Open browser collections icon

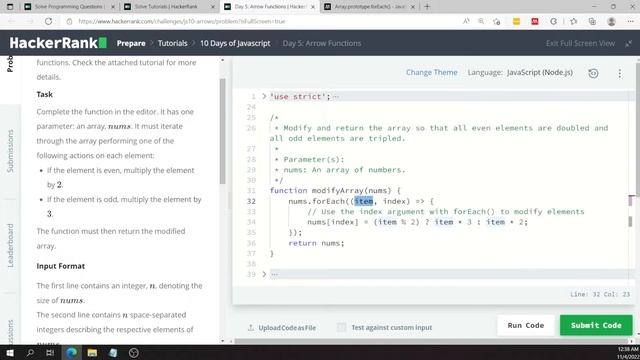(x=592, y=21)
